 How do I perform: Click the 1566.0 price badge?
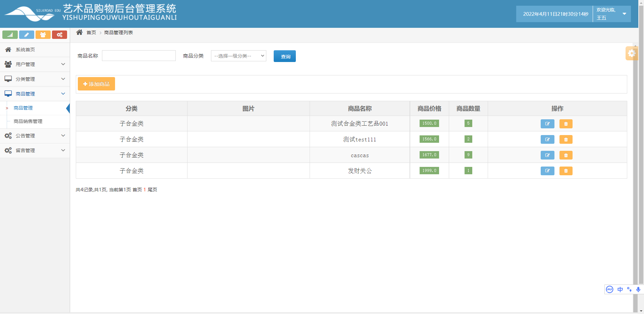pos(429,139)
